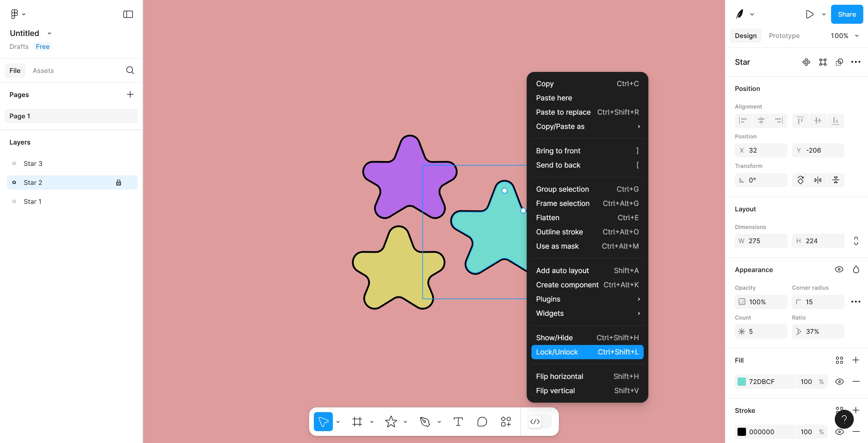The width and height of the screenshot is (868, 443).
Task: Align vertical centers icon
Action: pos(818,121)
